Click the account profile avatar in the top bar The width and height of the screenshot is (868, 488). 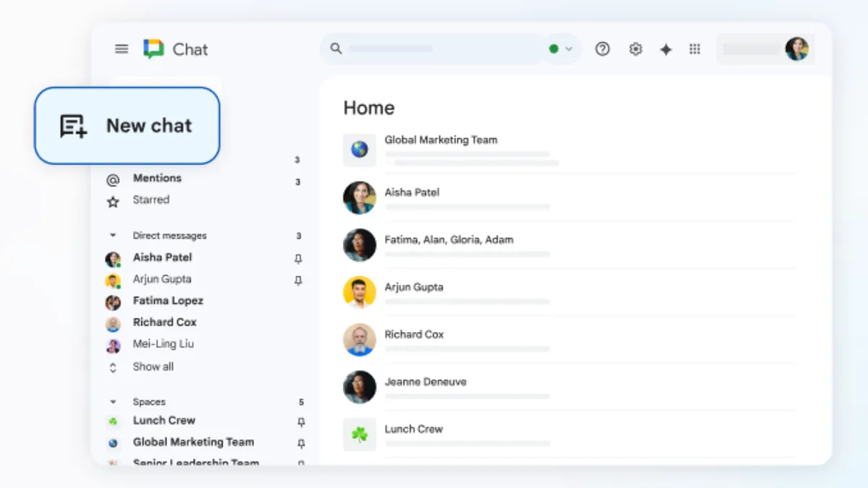797,49
